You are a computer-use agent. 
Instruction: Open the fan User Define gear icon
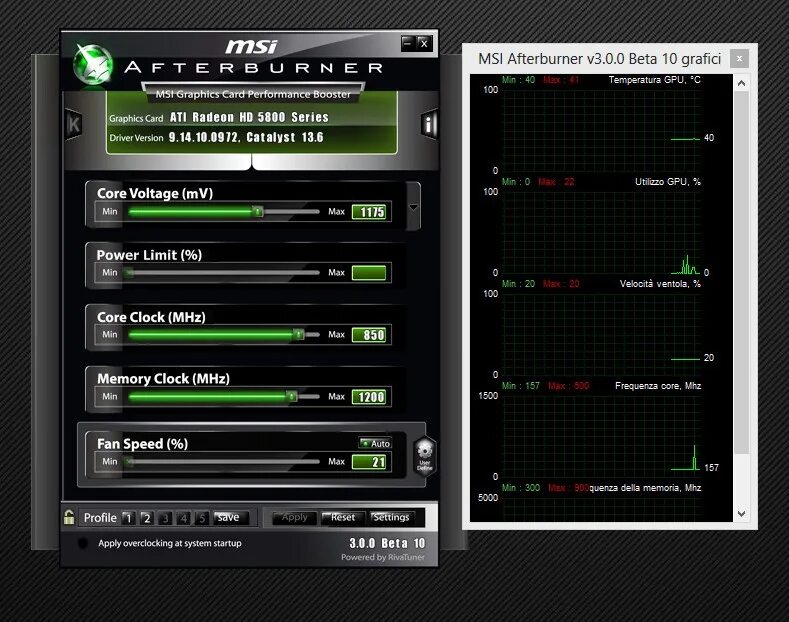click(425, 455)
